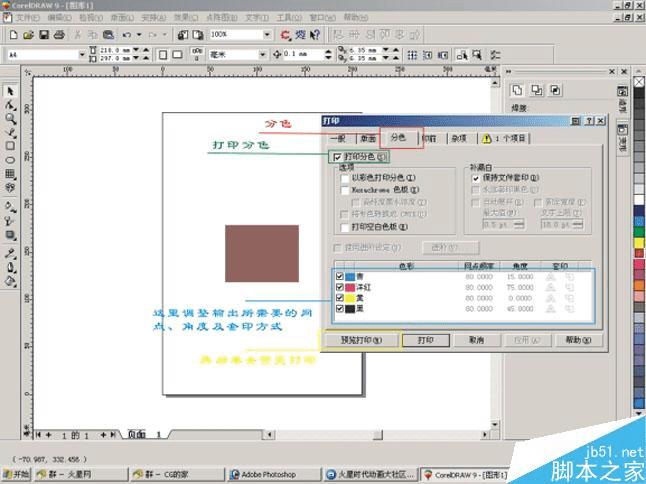Screen dimensions: 646x484
Task: Click the Export icon in toolbar
Action: pos(198,35)
